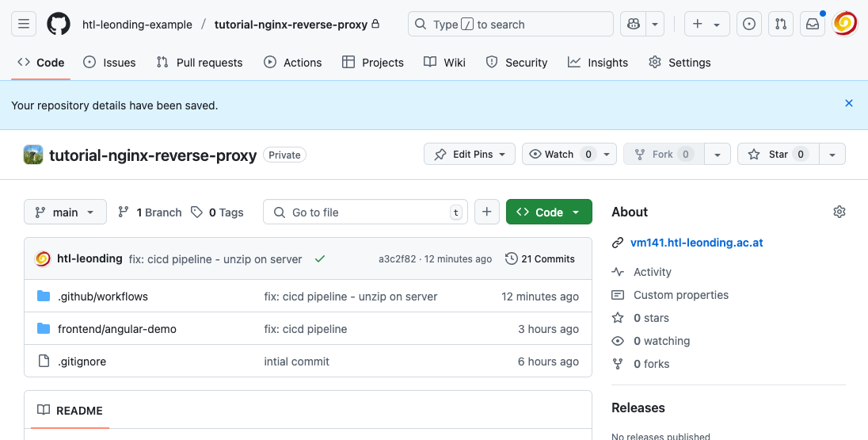Image resolution: width=868 pixels, height=440 pixels.
Task: Toggle Watch on this repository
Action: pos(558,155)
